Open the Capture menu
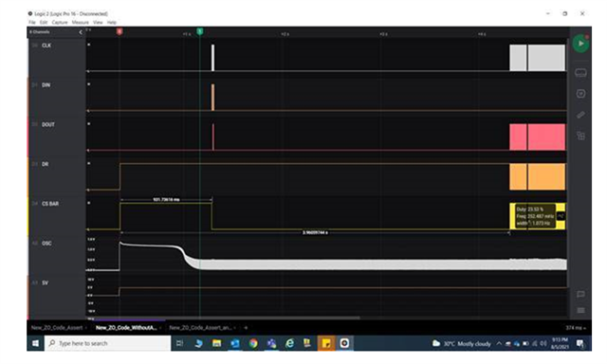This screenshot has height=364, width=607. (x=60, y=23)
